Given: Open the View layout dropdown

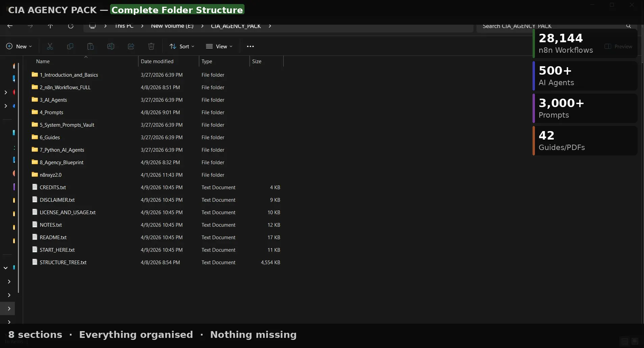Looking at the screenshot, I should coord(219,46).
